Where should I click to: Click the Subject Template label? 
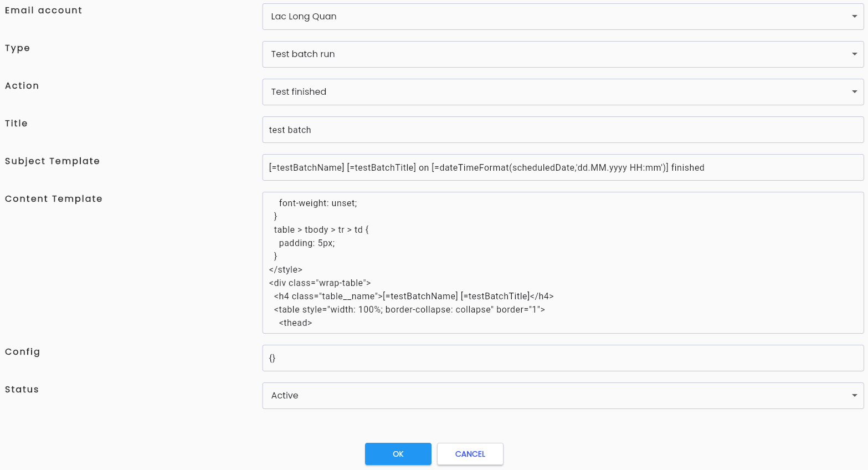click(x=52, y=161)
